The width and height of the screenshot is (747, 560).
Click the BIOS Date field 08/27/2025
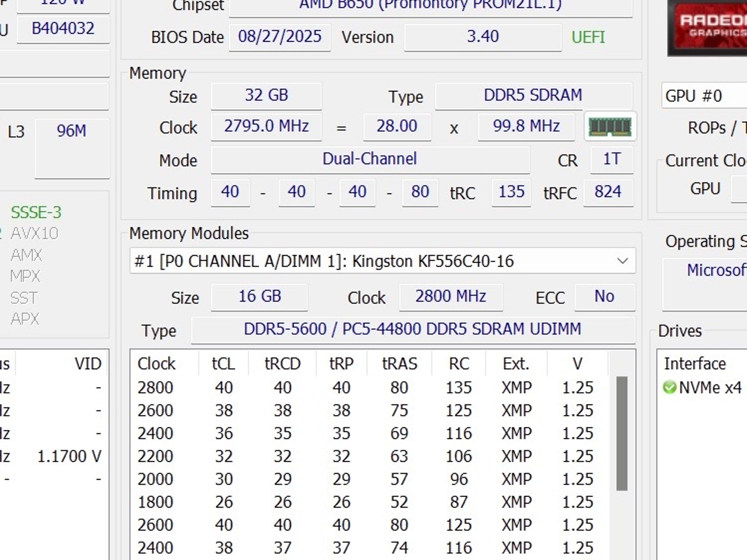pyautogui.click(x=280, y=37)
